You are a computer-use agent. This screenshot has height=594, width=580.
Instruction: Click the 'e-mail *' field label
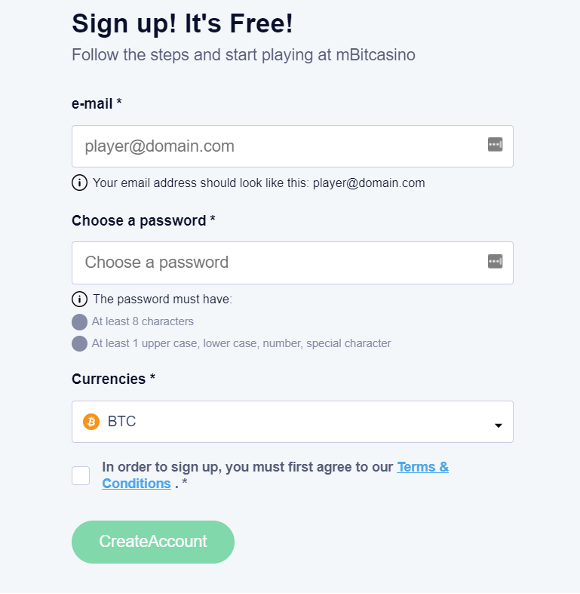pyautogui.click(x=97, y=103)
